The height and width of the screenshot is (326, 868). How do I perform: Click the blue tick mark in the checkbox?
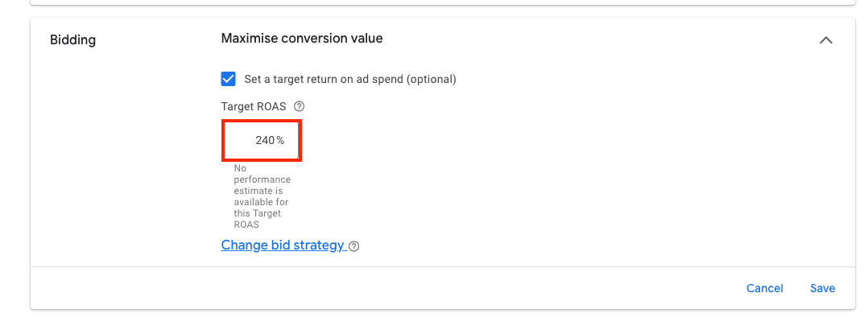228,79
